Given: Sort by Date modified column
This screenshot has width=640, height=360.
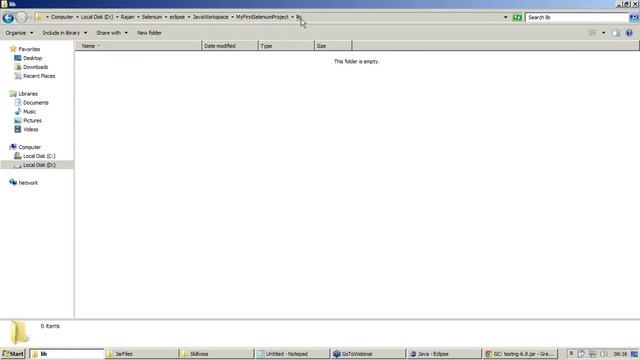Looking at the screenshot, I should [230, 46].
